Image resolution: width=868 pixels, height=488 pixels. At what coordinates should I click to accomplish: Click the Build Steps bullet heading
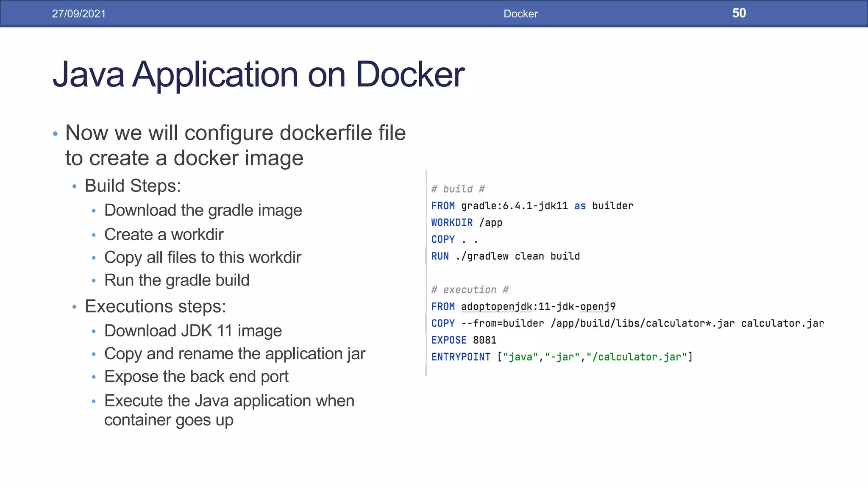click(133, 186)
